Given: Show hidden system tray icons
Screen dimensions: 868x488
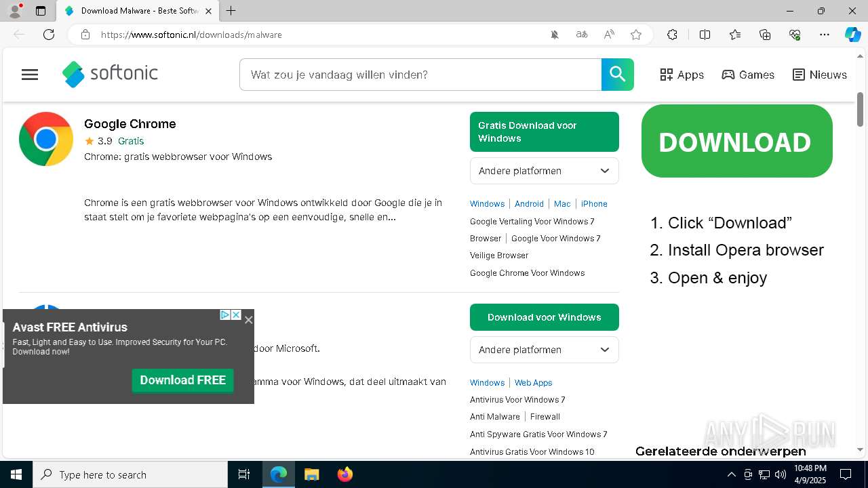Looking at the screenshot, I should 731,474.
